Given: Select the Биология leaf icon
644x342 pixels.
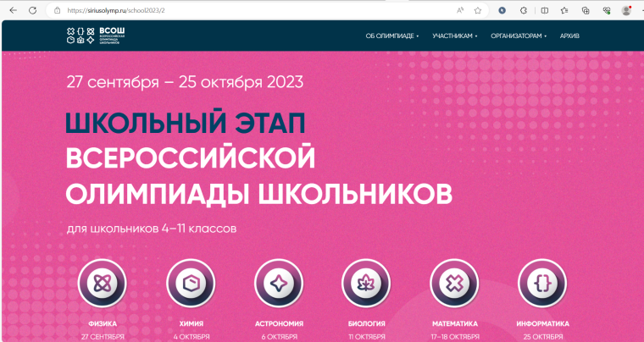Looking at the screenshot, I should [366, 283].
